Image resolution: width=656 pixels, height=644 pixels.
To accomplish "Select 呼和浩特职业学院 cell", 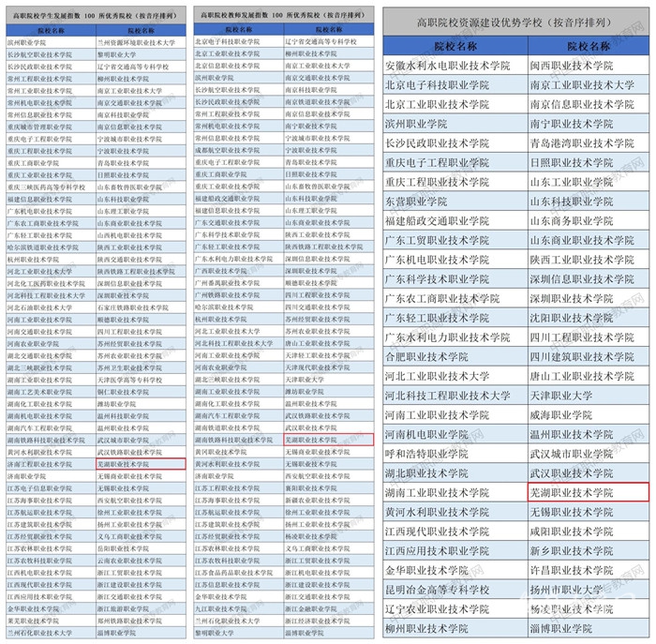I will 455,454.
